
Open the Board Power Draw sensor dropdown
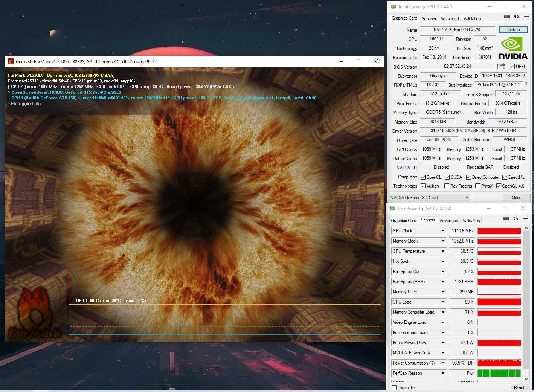443,343
